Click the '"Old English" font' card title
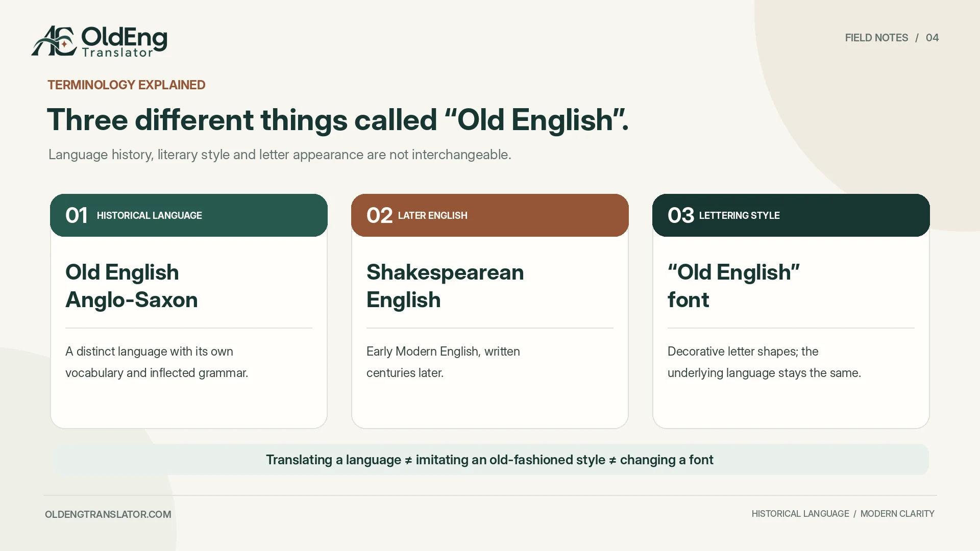 click(733, 286)
